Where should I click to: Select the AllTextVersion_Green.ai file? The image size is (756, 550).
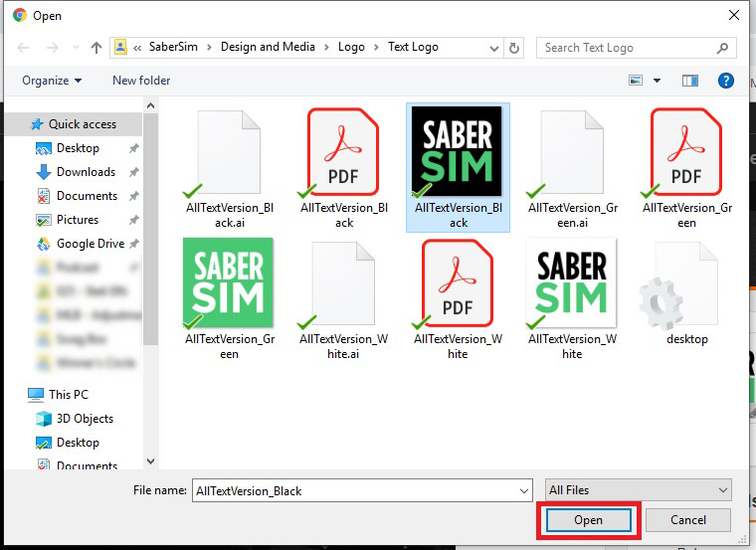572,168
